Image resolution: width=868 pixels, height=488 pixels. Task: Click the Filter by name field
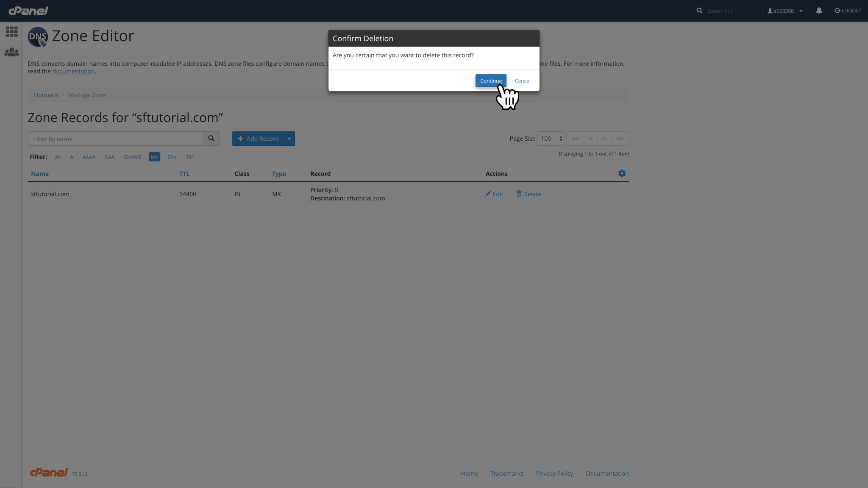pos(115,139)
